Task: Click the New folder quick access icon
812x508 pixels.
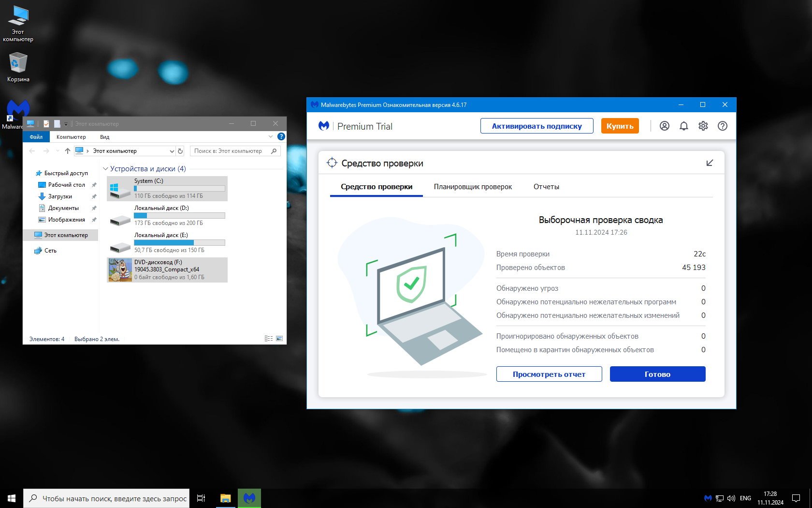Action: (x=57, y=124)
